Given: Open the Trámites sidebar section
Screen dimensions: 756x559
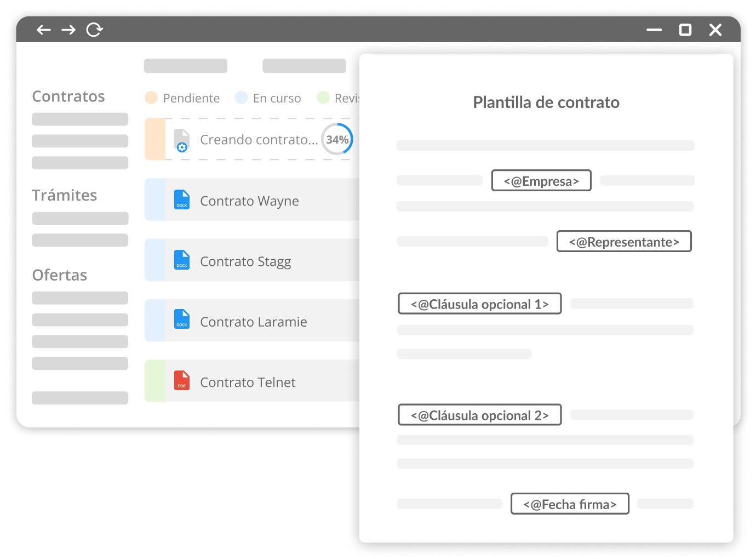Looking at the screenshot, I should (65, 195).
